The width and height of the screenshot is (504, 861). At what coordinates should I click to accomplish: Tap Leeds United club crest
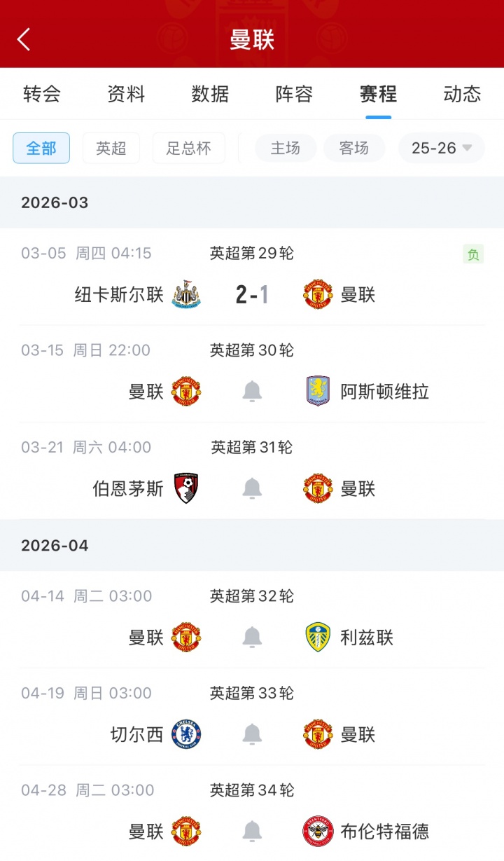pos(318,638)
